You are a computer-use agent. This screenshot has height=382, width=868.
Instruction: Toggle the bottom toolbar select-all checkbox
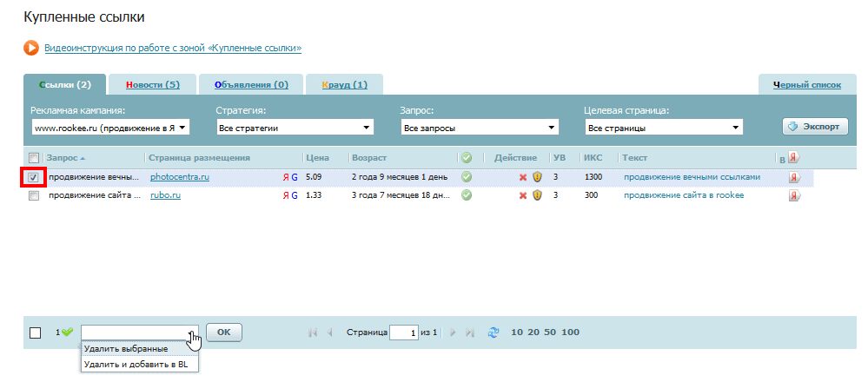[x=35, y=333]
